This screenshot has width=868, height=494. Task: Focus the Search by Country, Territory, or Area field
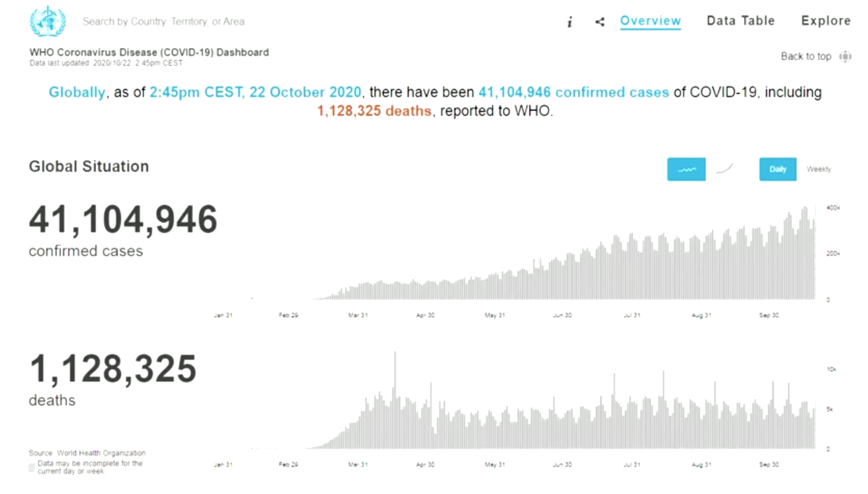click(163, 21)
